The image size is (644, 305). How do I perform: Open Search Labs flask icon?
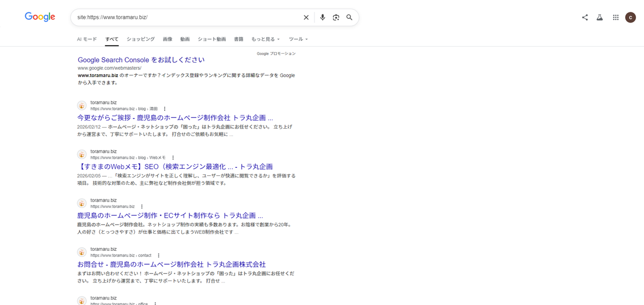coord(600,17)
